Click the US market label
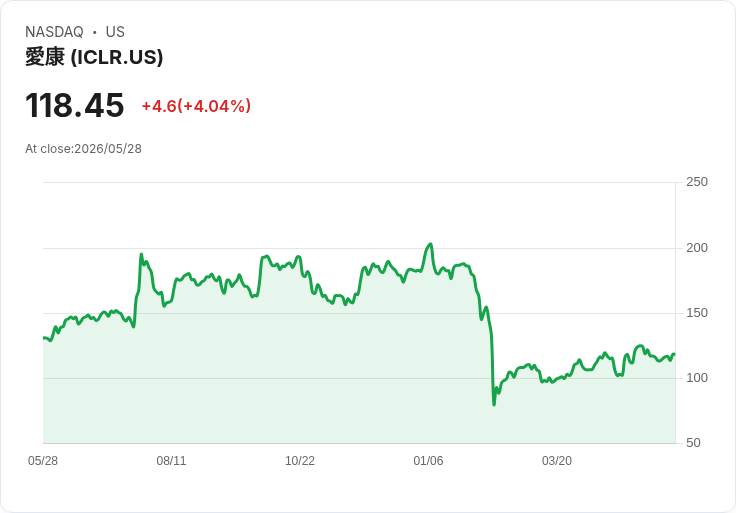Image resolution: width=736 pixels, height=513 pixels. coord(115,32)
